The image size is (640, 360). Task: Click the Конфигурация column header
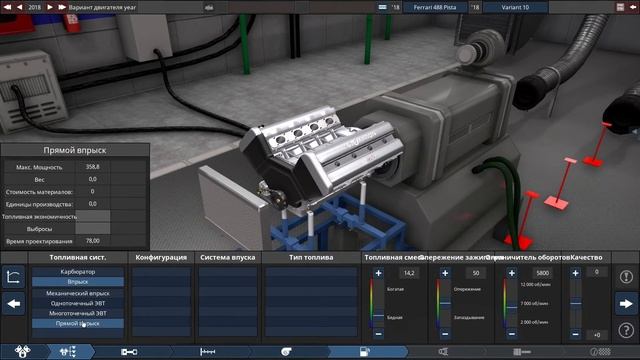(x=161, y=258)
